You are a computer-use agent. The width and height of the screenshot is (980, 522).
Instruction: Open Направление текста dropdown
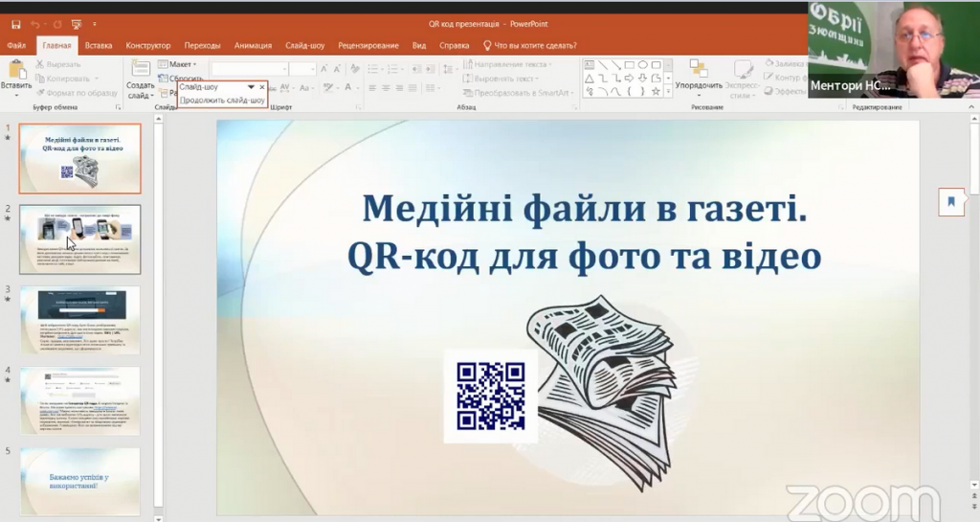click(507, 64)
